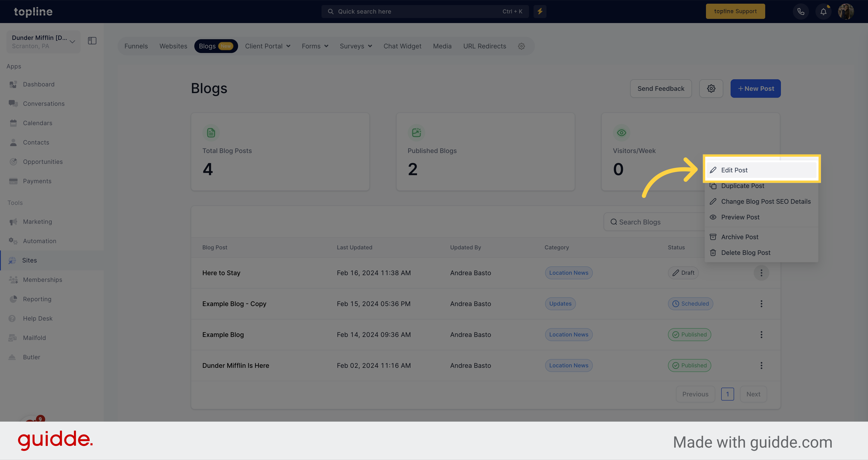Open actions menu for Here to Stay
The width and height of the screenshot is (868, 460).
tap(761, 273)
